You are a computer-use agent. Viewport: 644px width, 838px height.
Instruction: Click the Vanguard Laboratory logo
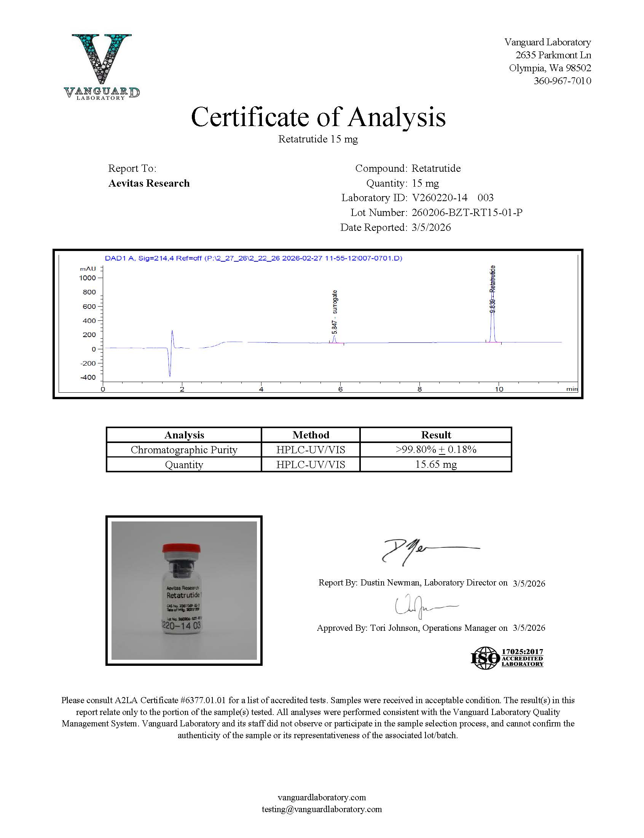102,67
